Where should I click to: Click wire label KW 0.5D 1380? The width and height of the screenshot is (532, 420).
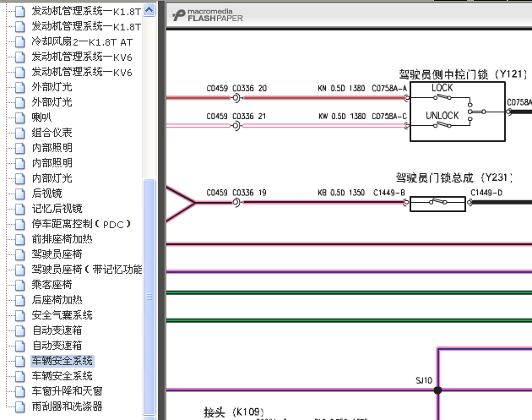click(x=342, y=117)
